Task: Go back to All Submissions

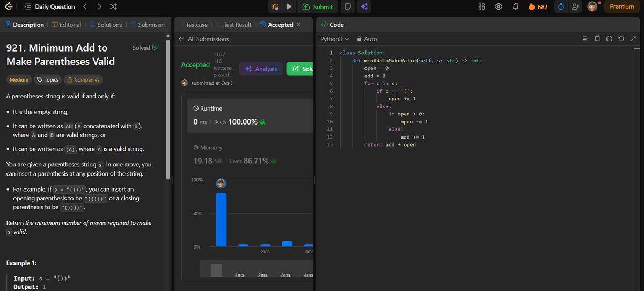Action: click(x=204, y=39)
